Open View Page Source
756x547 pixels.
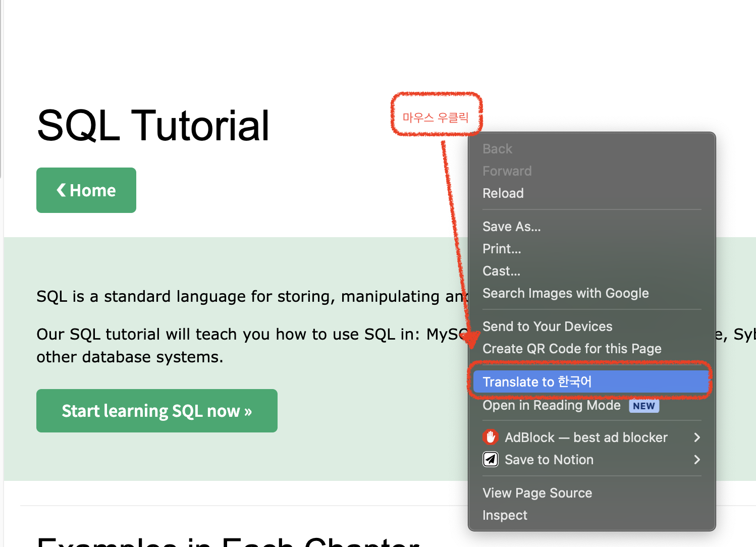pyautogui.click(x=537, y=493)
